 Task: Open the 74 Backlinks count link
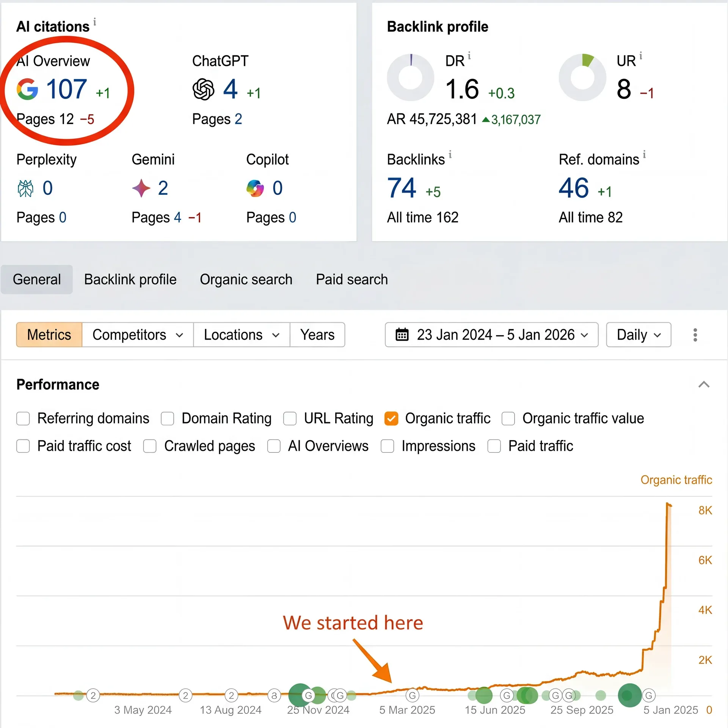(402, 188)
